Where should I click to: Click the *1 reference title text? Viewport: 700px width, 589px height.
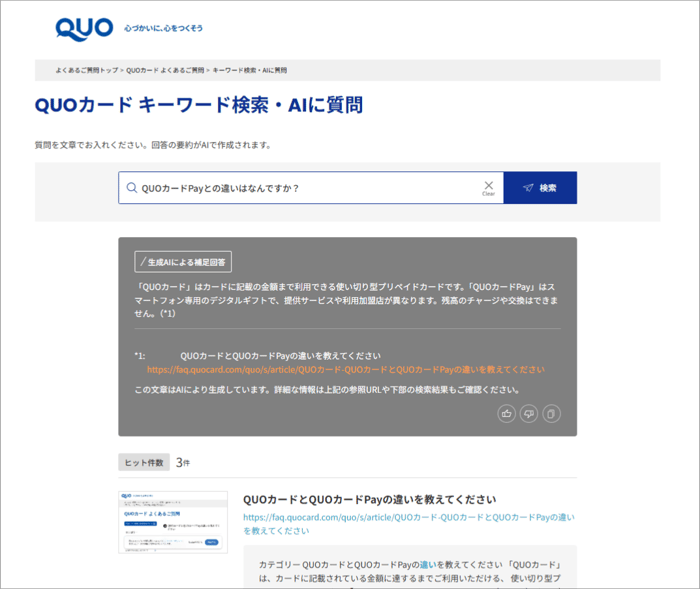tap(280, 356)
